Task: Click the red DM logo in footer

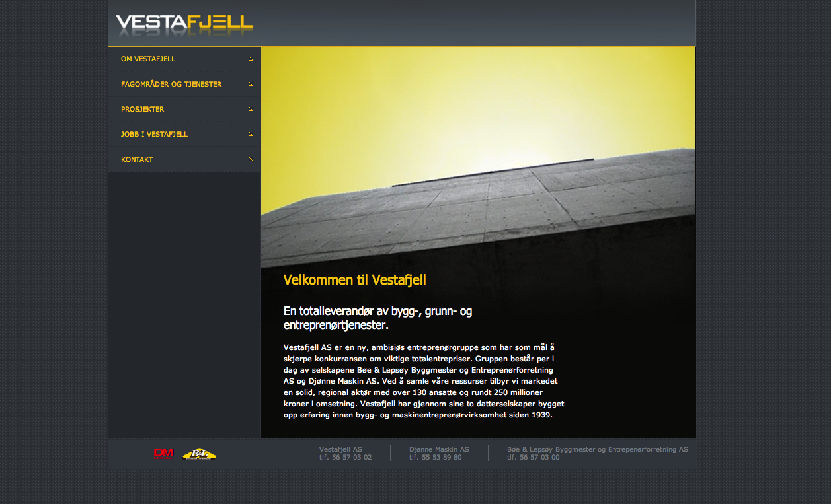Action: click(x=163, y=453)
